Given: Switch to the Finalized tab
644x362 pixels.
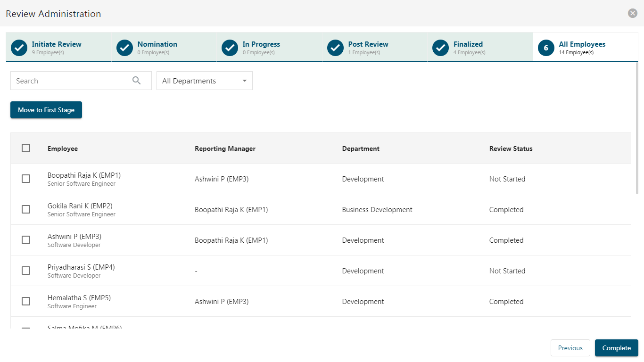Looking at the screenshot, I should point(480,47).
